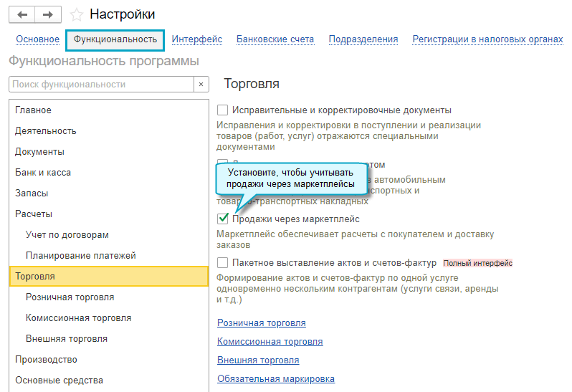Click the Функциональность программы heading

(x=104, y=61)
